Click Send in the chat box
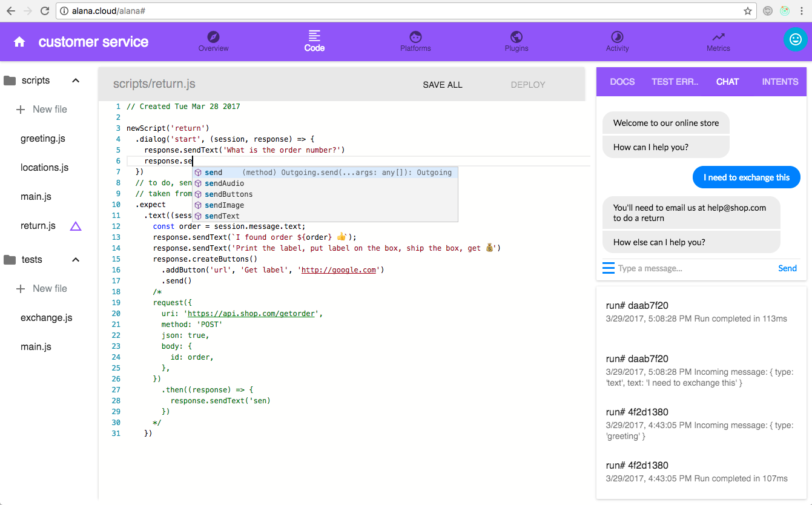The width and height of the screenshot is (812, 505). [787, 268]
